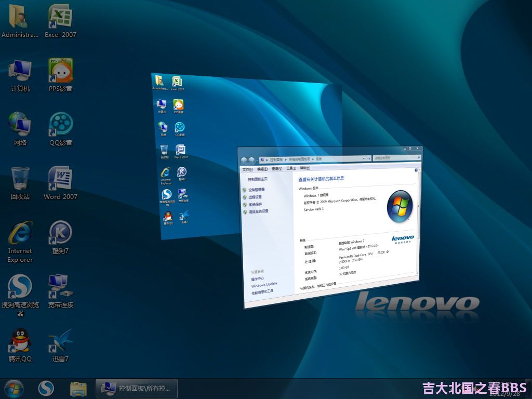Click 所有控制面板项 breadcrumb in the address bar

299,159
